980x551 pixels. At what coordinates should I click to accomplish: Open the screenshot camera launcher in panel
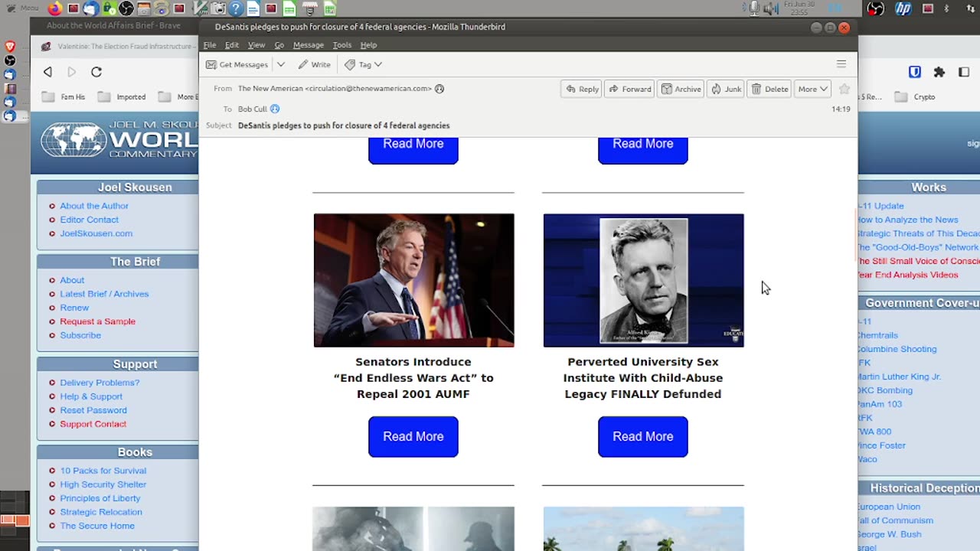click(x=219, y=8)
